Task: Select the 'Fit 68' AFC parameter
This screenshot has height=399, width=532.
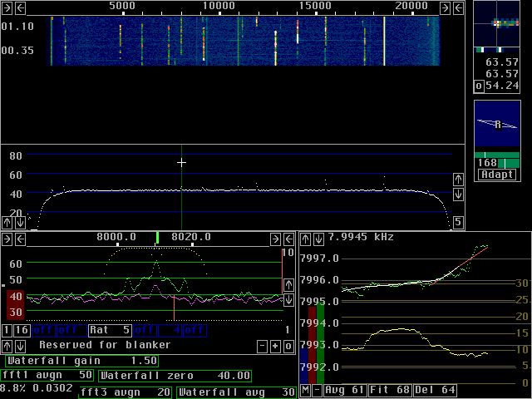Action: 390,390
